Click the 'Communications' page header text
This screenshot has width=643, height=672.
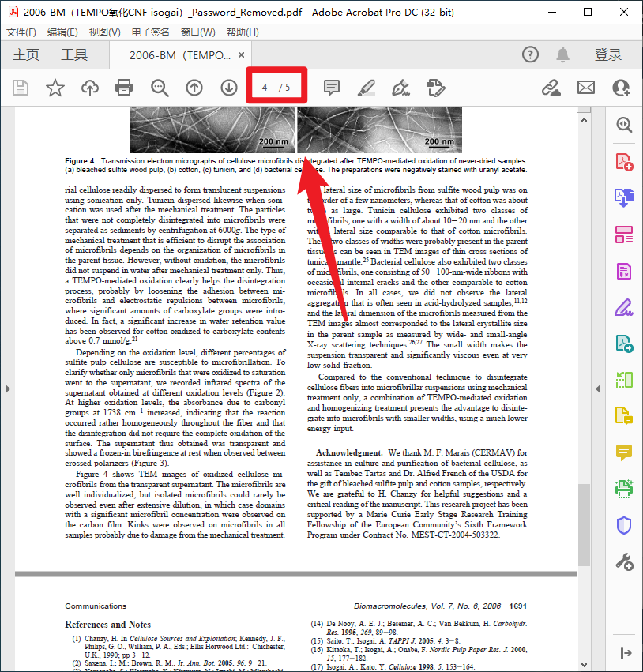point(96,606)
